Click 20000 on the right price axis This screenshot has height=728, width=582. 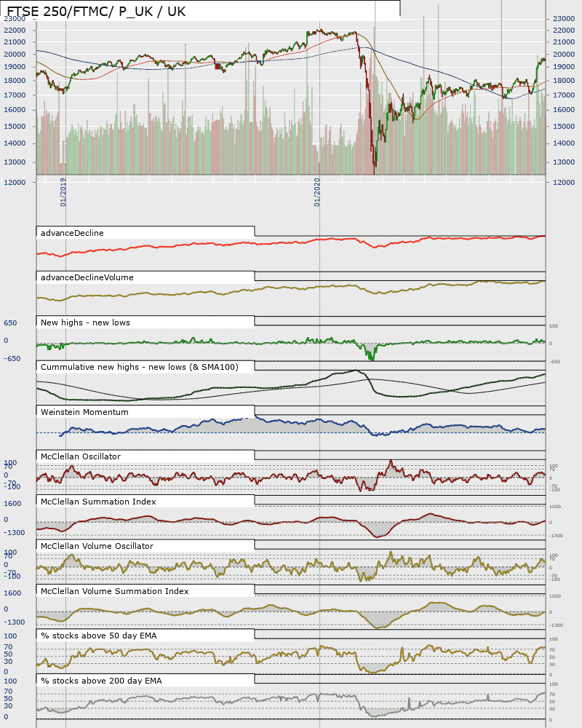point(564,55)
